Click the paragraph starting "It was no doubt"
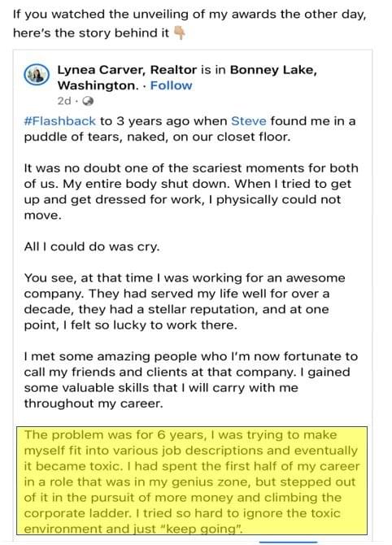Image resolution: width=392 pixels, height=545 pixels. pyautogui.click(x=191, y=191)
